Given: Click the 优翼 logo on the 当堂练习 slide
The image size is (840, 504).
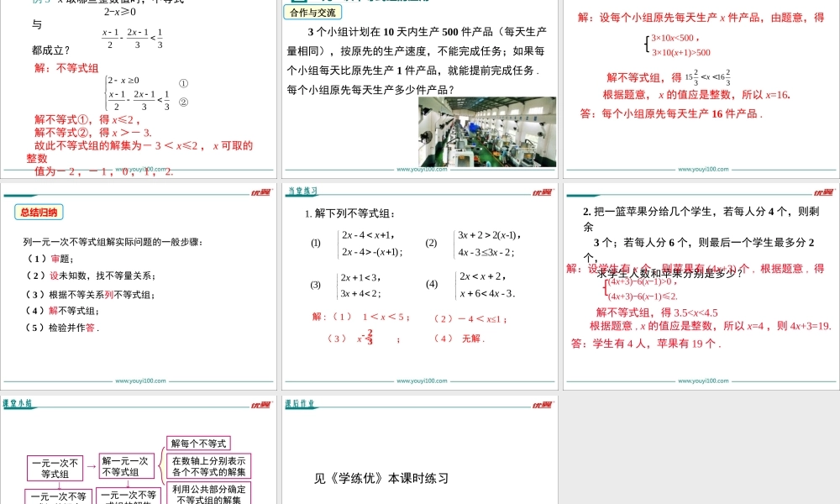Looking at the screenshot, I should tap(542, 193).
